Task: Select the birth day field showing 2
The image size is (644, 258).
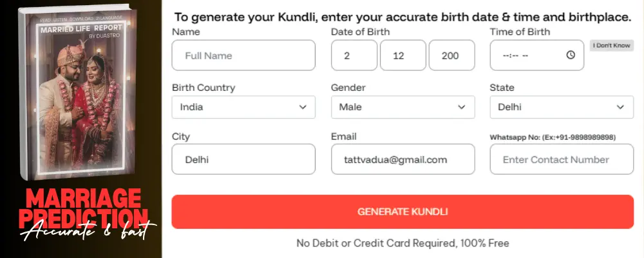Action: pos(354,55)
